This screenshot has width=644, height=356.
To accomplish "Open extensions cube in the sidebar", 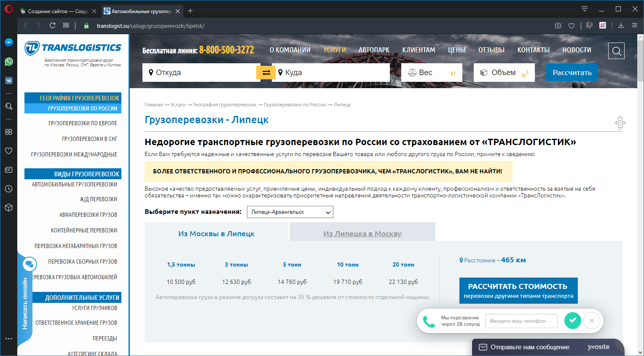I will (8, 208).
